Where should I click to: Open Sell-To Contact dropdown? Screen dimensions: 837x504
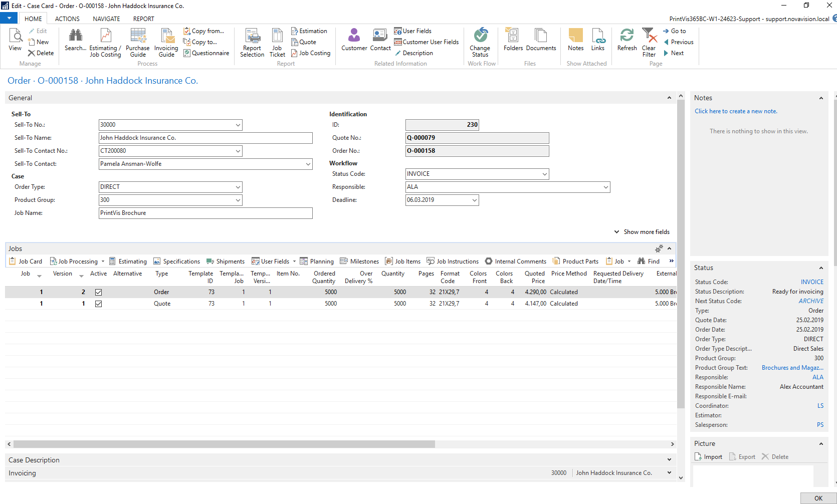pyautogui.click(x=308, y=164)
